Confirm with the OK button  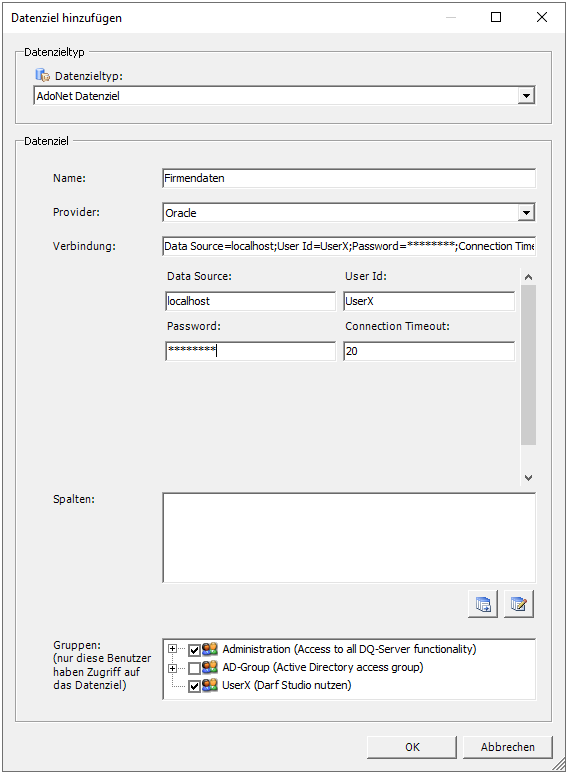pos(412,747)
